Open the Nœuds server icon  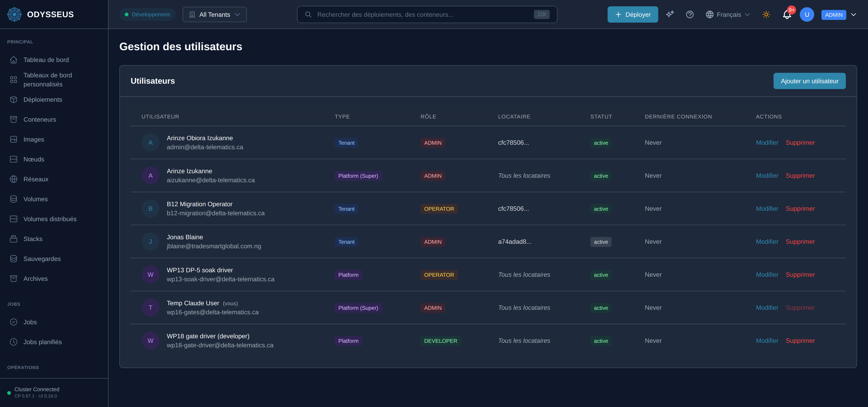click(14, 159)
